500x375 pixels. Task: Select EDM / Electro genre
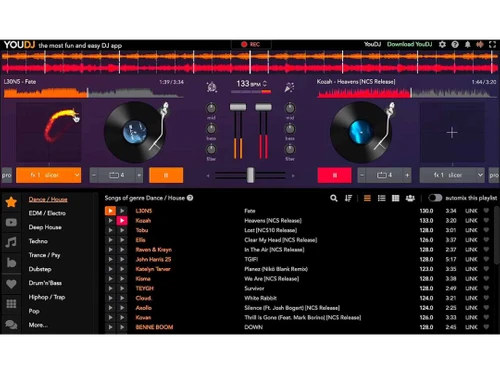47,213
